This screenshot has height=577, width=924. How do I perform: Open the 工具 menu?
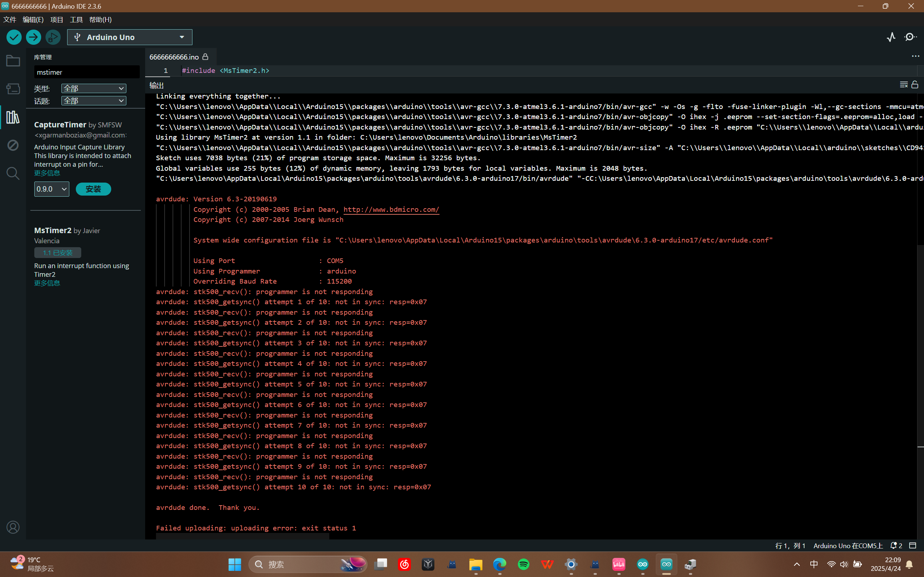tap(76, 19)
